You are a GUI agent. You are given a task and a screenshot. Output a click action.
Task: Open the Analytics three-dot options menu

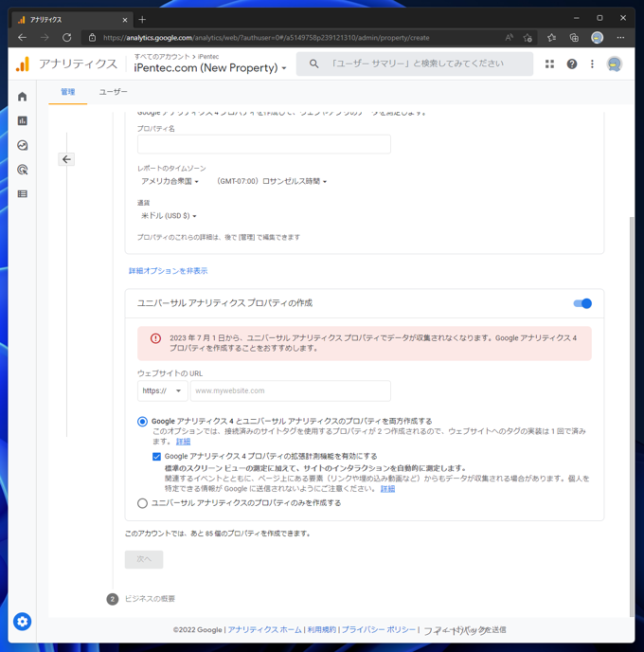pos(592,63)
